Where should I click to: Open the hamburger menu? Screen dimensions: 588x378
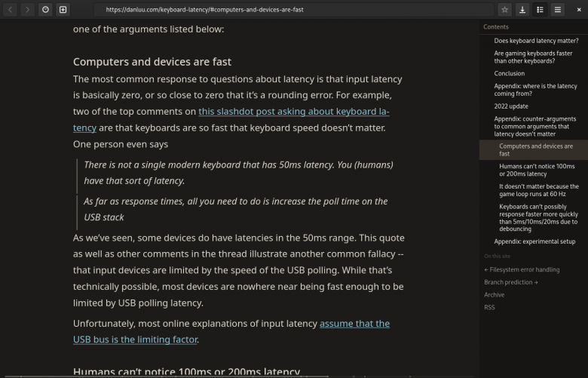[x=558, y=10]
